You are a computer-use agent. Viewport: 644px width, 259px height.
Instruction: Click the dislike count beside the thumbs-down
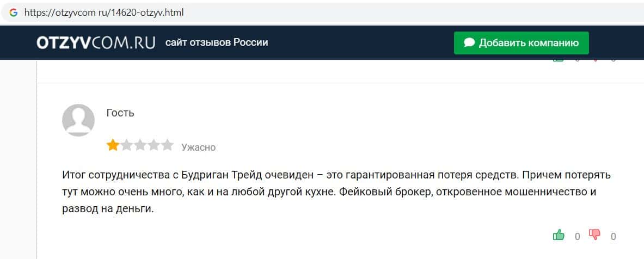614,236
